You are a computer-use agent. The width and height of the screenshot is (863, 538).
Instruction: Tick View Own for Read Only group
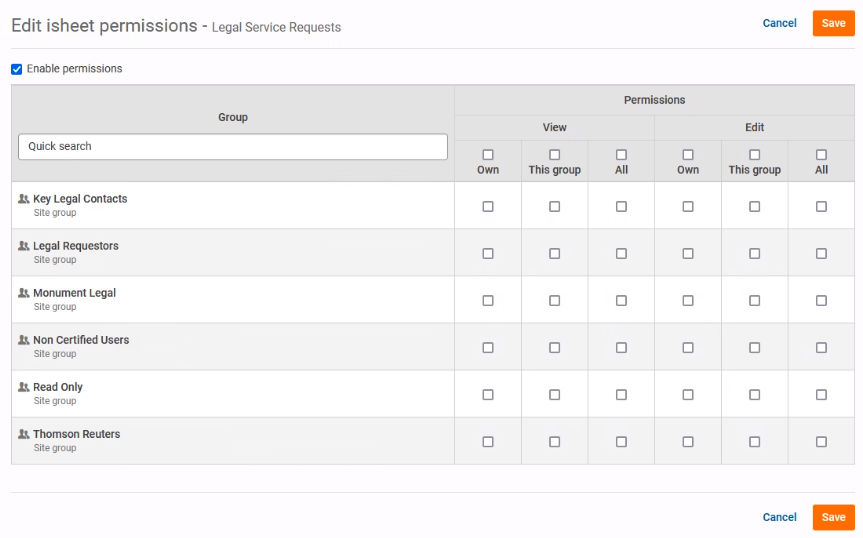[x=488, y=394]
